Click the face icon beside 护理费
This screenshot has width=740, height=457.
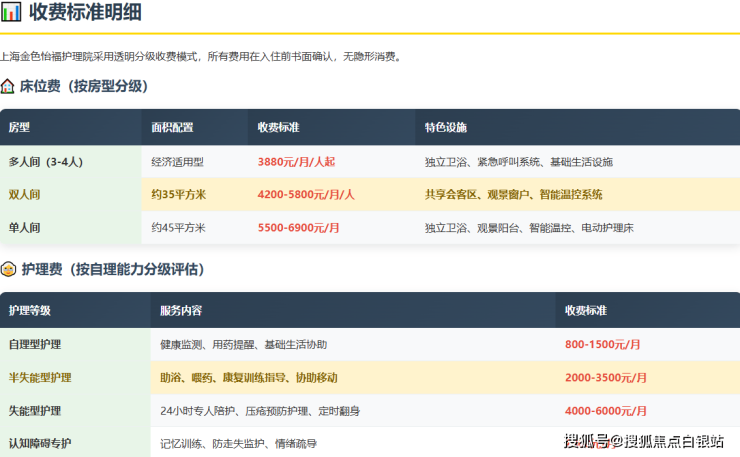pos(8,269)
